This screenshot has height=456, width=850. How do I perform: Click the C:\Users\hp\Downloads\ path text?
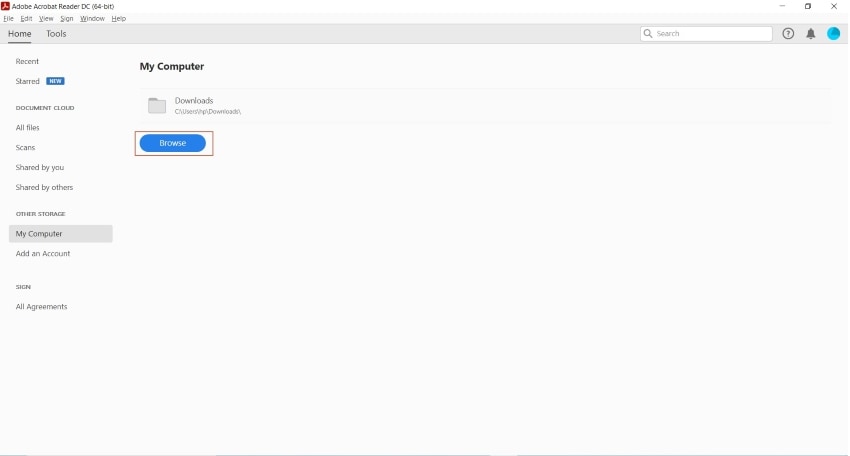point(208,112)
